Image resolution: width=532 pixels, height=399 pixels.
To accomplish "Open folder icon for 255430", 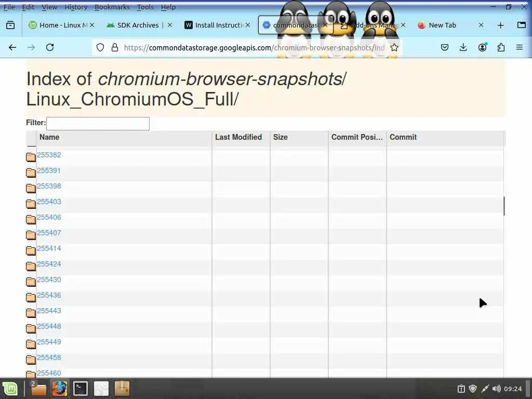I will [x=31, y=282].
